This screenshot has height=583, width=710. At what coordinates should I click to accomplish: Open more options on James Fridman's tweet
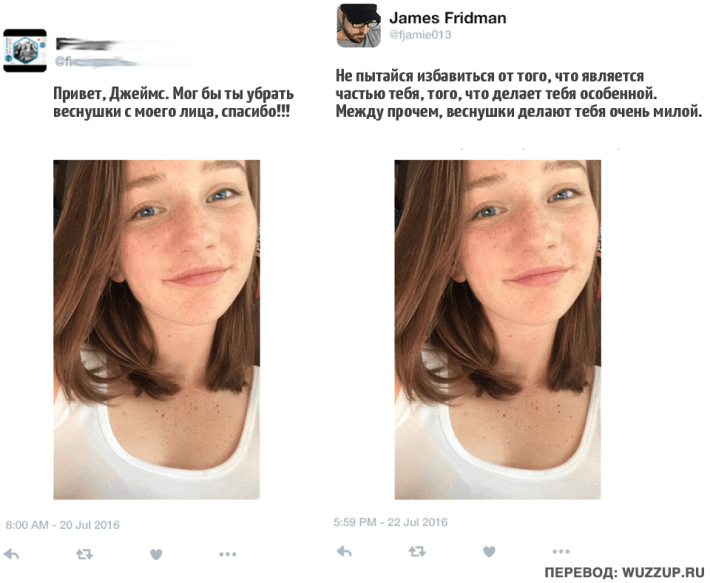coord(561,551)
